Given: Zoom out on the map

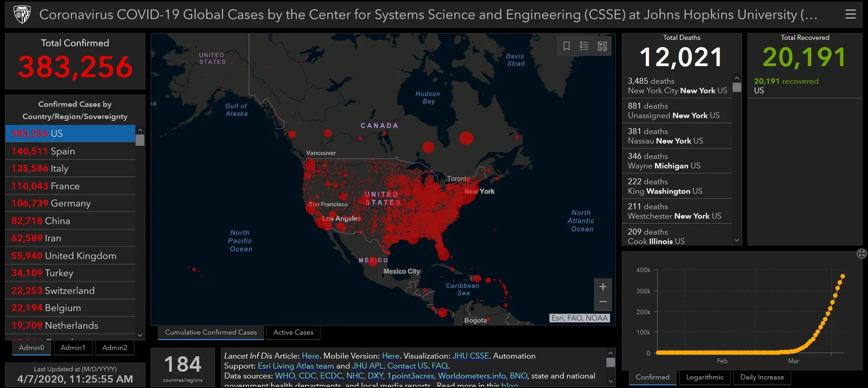Looking at the screenshot, I should click(603, 302).
